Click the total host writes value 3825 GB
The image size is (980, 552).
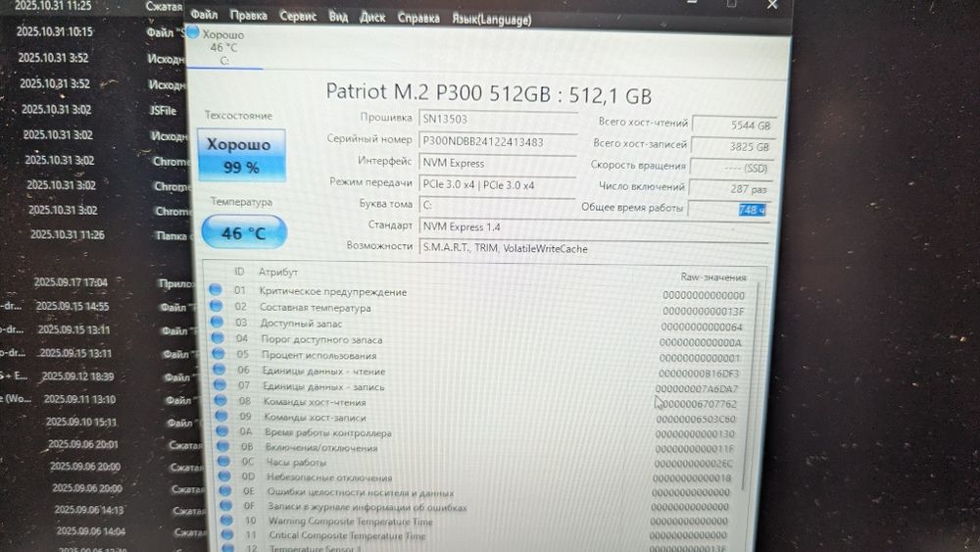point(732,147)
